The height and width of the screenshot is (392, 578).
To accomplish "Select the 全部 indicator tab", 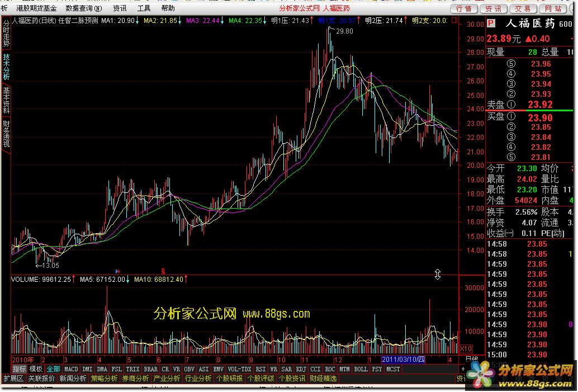I will 53,369.
